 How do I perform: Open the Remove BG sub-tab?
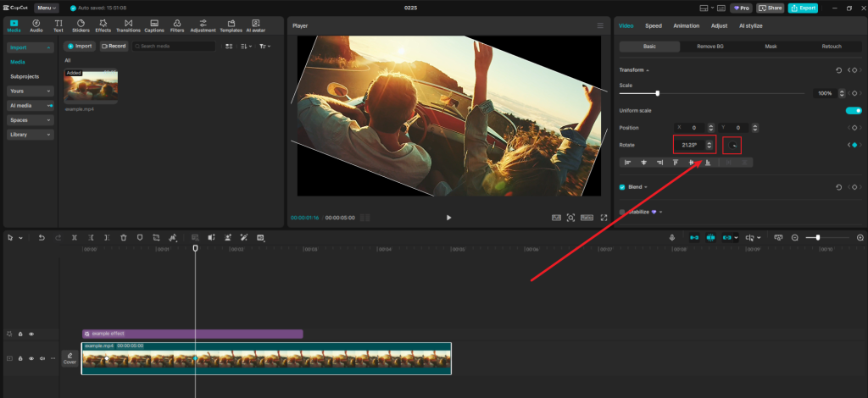click(710, 47)
